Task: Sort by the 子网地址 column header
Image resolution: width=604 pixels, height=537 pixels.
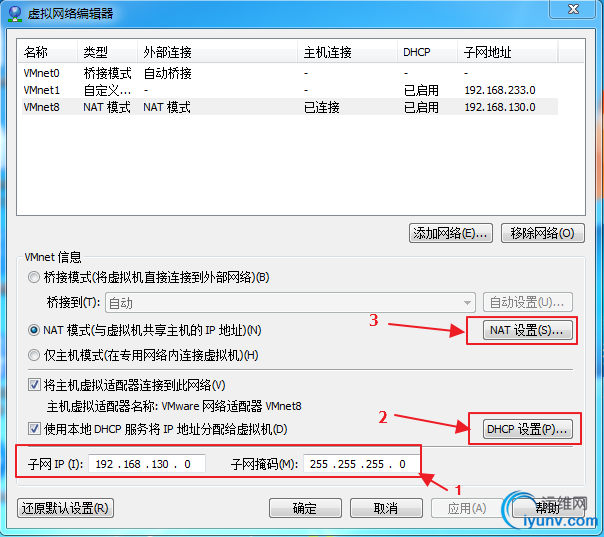Action: (x=508, y=52)
